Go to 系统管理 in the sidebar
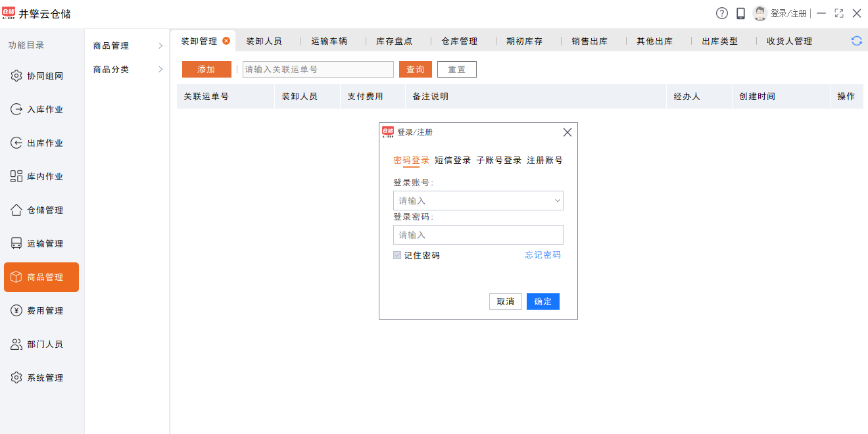Image resolution: width=868 pixels, height=434 pixels. (x=45, y=378)
